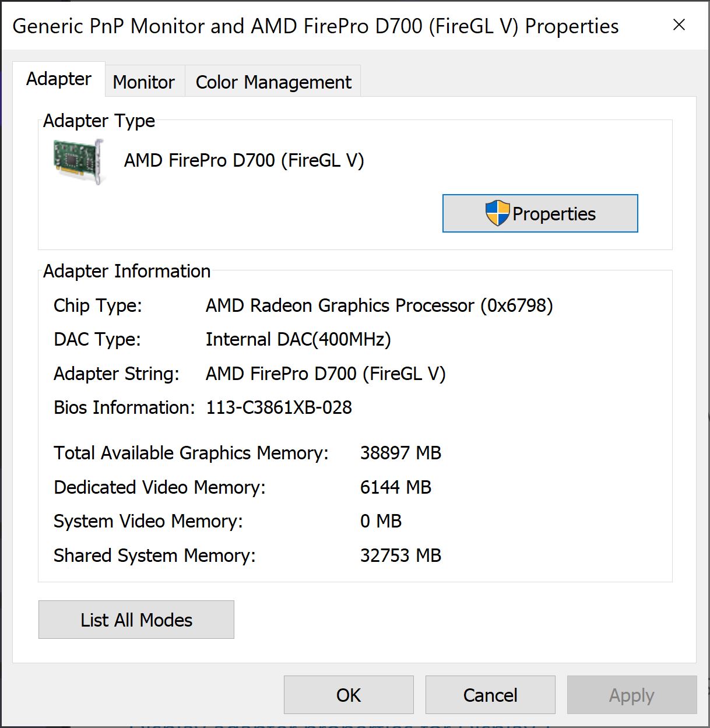Click the 38897 MB total graphics memory value
Screen dimensions: 710x728
400,453
